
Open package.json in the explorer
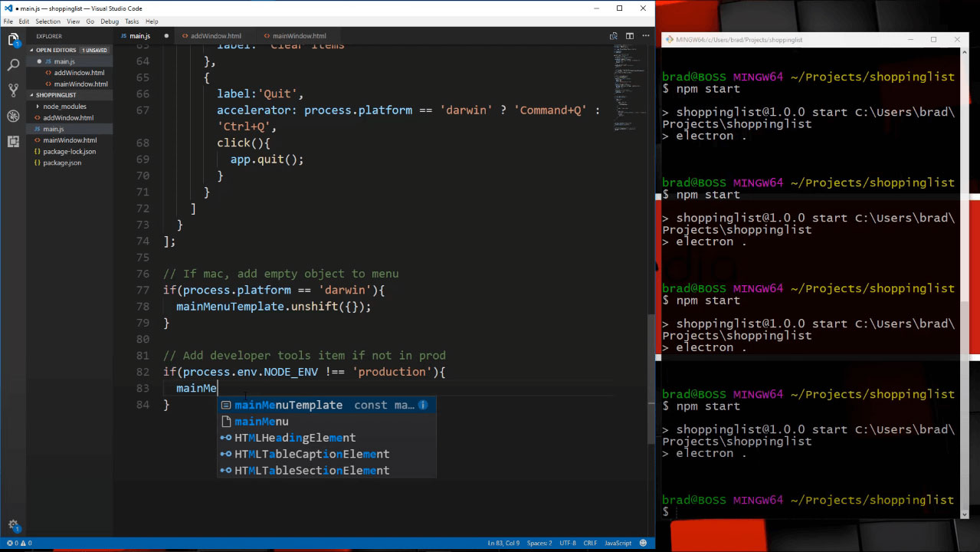pyautogui.click(x=62, y=163)
